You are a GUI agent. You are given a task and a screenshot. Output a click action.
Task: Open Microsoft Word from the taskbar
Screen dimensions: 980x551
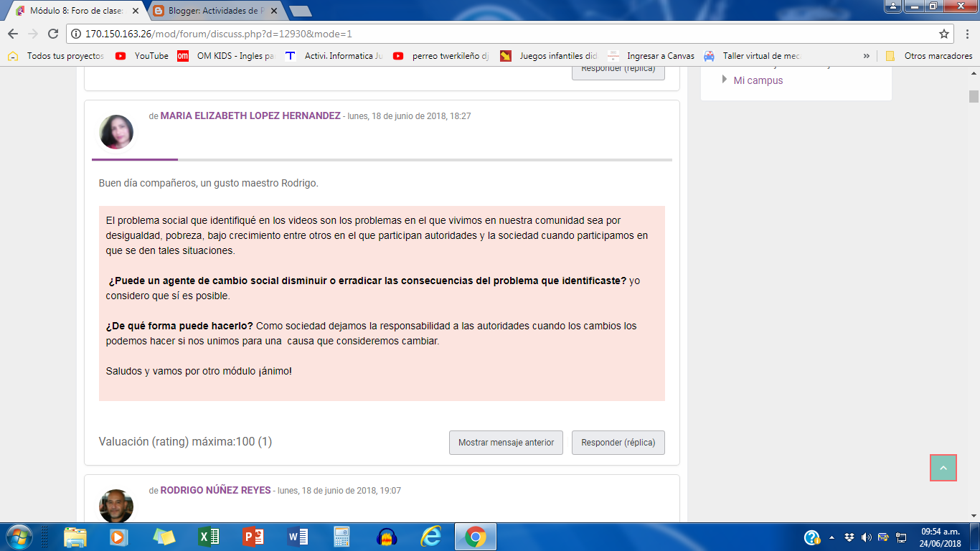pyautogui.click(x=297, y=536)
